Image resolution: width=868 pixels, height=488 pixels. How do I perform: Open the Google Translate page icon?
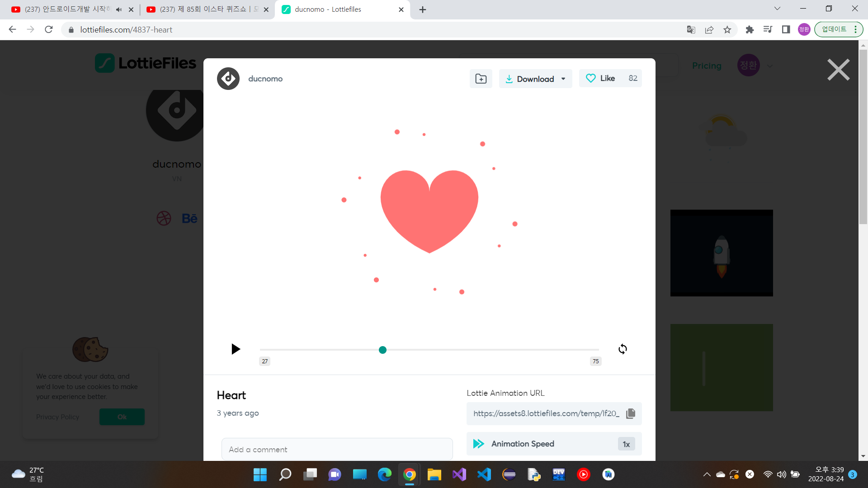click(691, 30)
